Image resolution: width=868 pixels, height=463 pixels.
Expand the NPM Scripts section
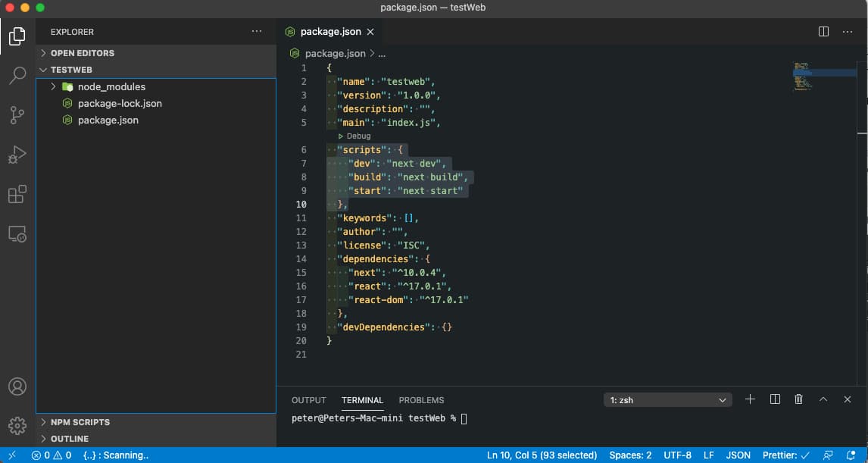tap(156, 422)
